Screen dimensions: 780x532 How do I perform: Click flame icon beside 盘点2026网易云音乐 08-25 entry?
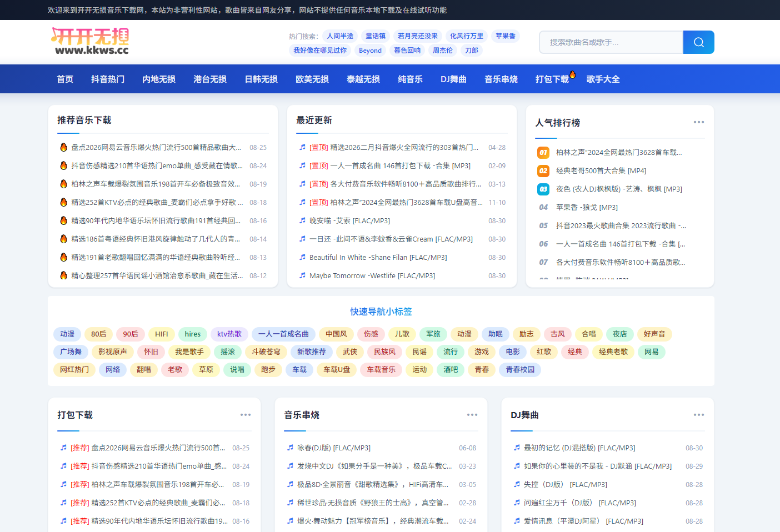pyautogui.click(x=63, y=147)
